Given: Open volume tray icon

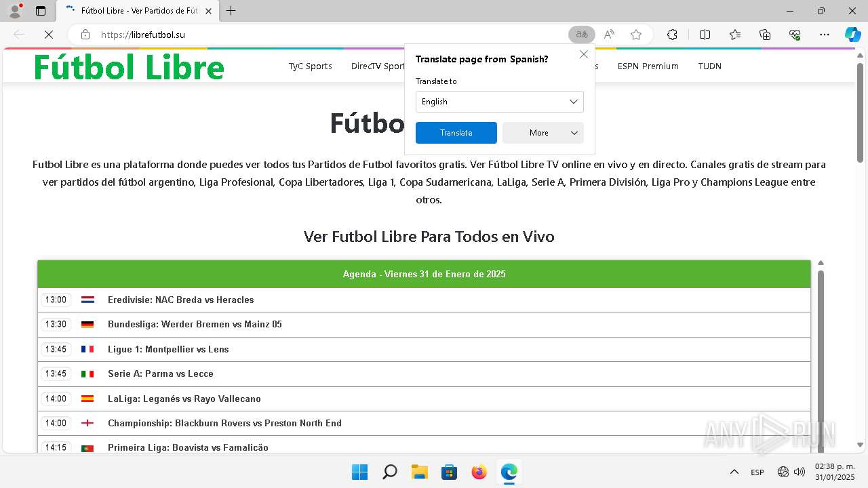Looking at the screenshot, I should tap(800, 472).
